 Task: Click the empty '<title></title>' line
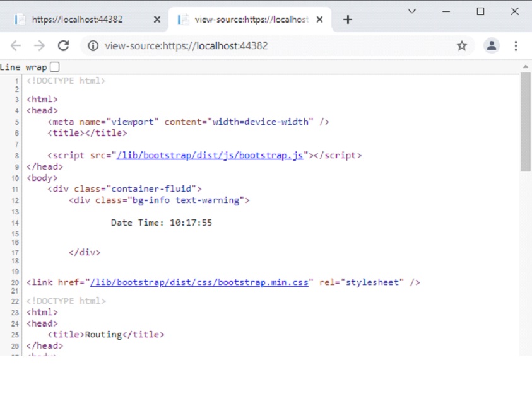pos(87,133)
